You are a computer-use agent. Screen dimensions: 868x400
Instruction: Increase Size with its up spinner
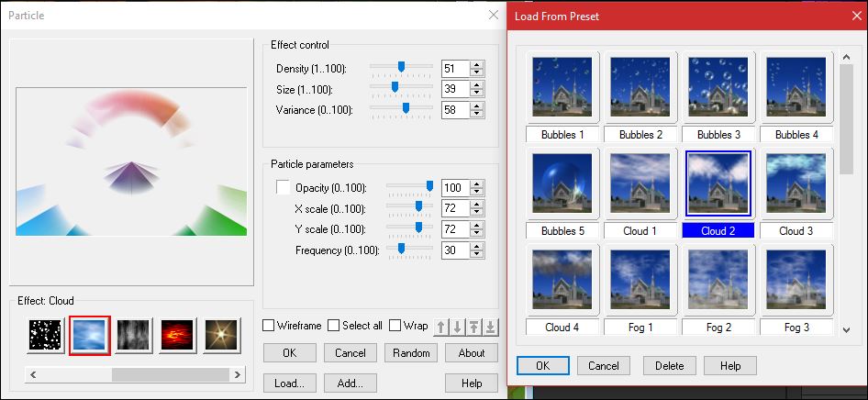(x=476, y=85)
